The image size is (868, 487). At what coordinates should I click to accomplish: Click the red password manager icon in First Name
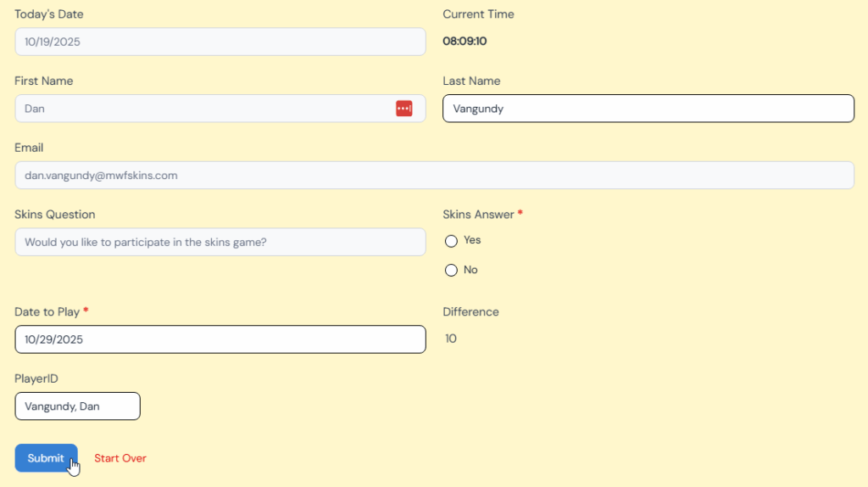403,109
